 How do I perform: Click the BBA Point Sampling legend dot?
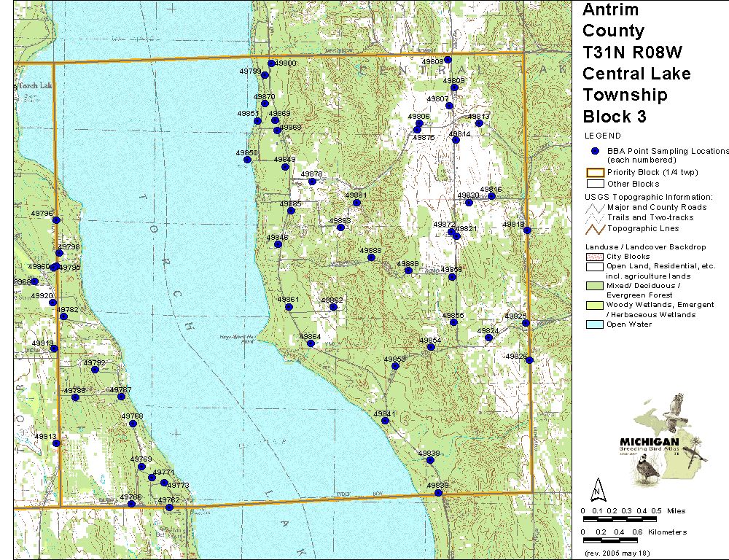[595, 151]
